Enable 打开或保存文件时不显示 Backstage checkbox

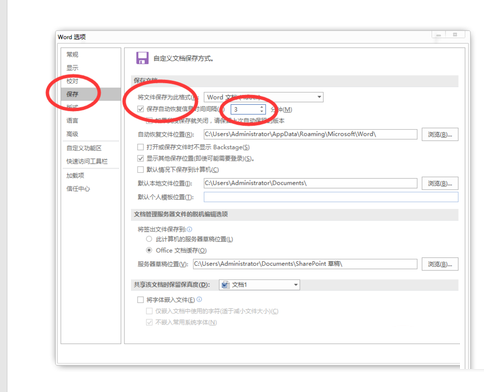point(141,147)
